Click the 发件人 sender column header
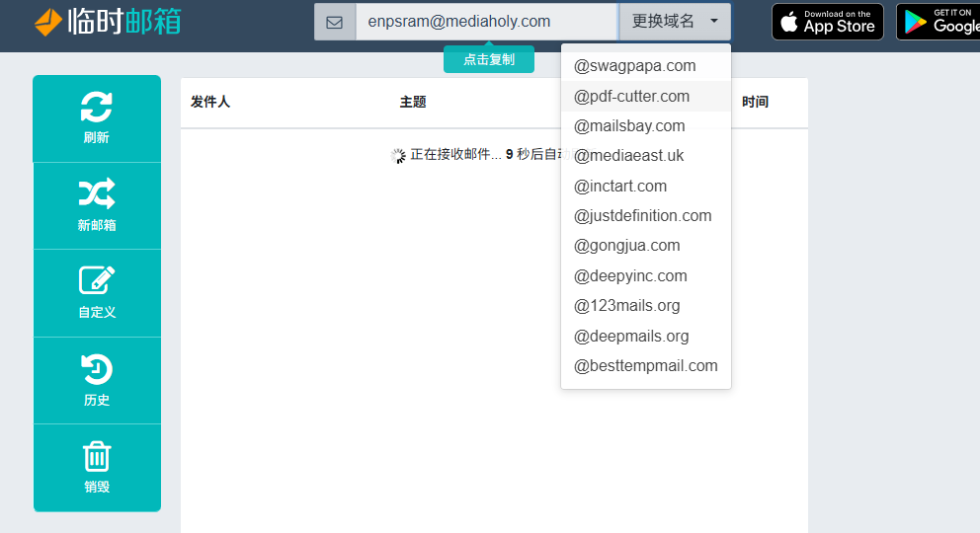Viewport: 980px width, 533px height. pyautogui.click(x=210, y=102)
